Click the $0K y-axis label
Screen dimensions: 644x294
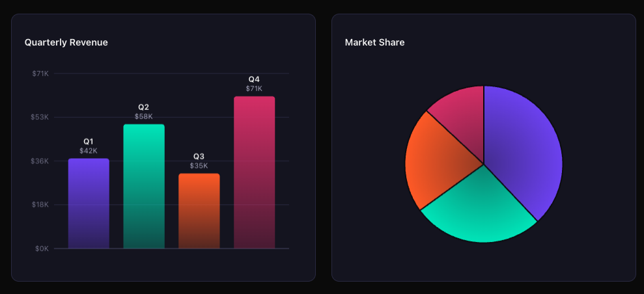[41, 248]
